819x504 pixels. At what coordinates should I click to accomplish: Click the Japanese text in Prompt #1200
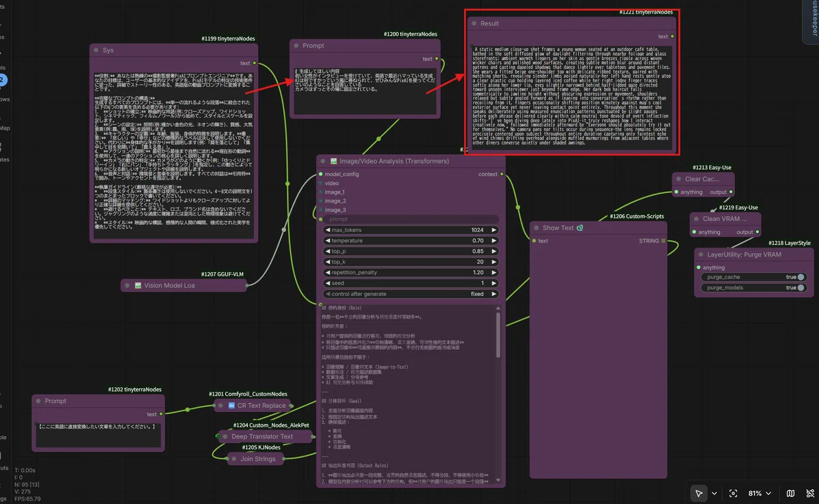pyautogui.click(x=364, y=79)
